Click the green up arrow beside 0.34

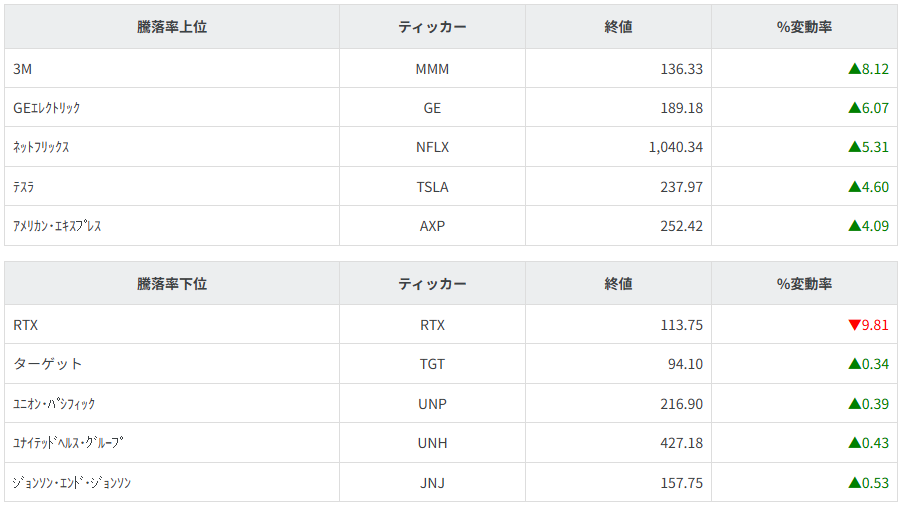point(854,364)
